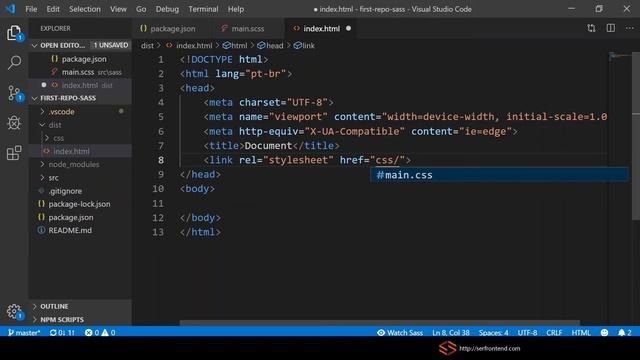Viewport: 640px width, 360px height.
Task: Open the Go menu
Action: pyautogui.click(x=141, y=9)
